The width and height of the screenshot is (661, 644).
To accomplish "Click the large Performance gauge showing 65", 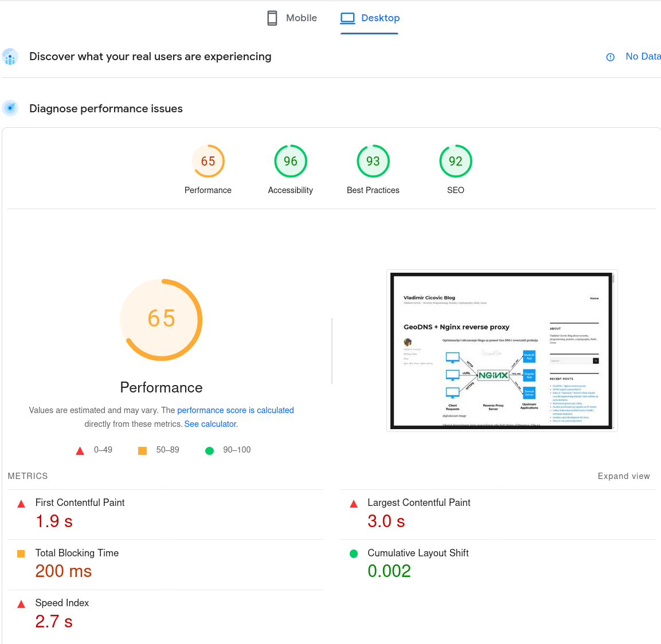I will point(162,320).
